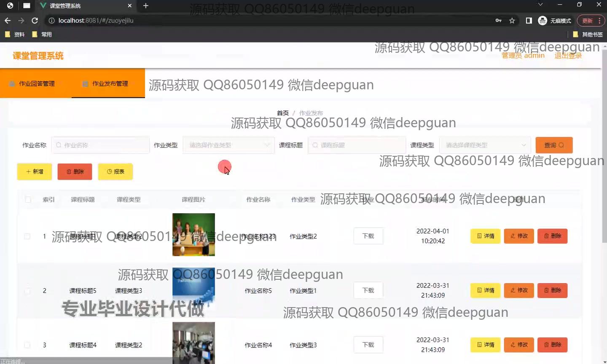Bookmark this page with the star icon

[512, 21]
